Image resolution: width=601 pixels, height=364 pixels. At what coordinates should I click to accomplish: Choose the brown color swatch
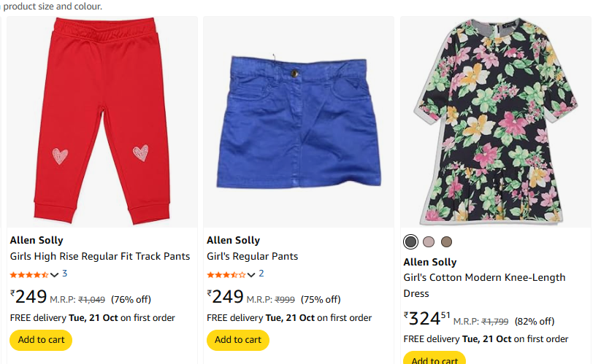click(446, 241)
